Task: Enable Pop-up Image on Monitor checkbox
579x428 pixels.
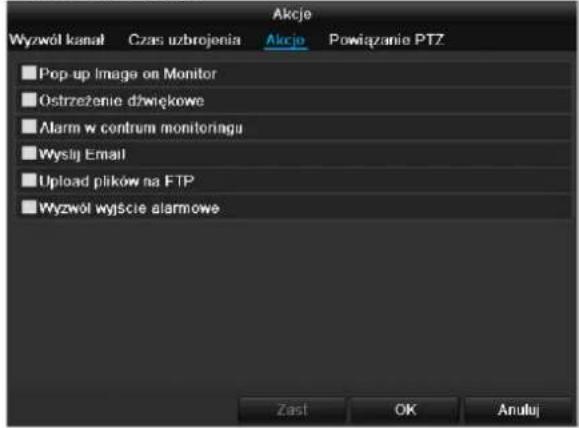Action: point(29,73)
